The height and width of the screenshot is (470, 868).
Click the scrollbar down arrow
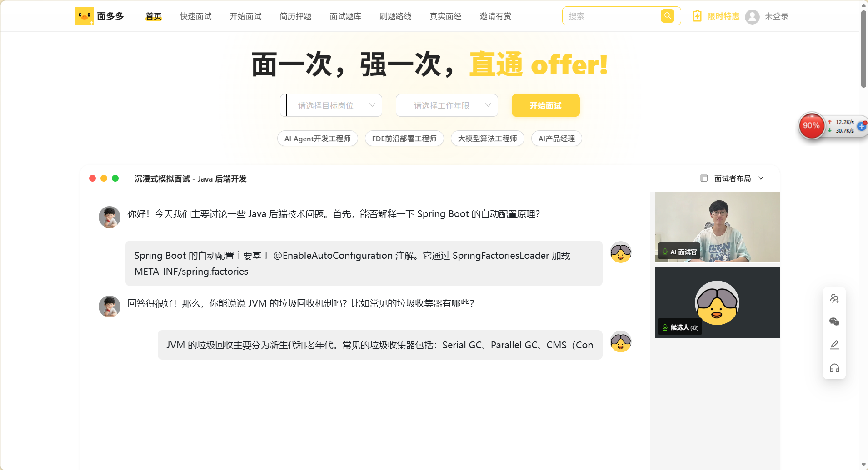click(863, 465)
